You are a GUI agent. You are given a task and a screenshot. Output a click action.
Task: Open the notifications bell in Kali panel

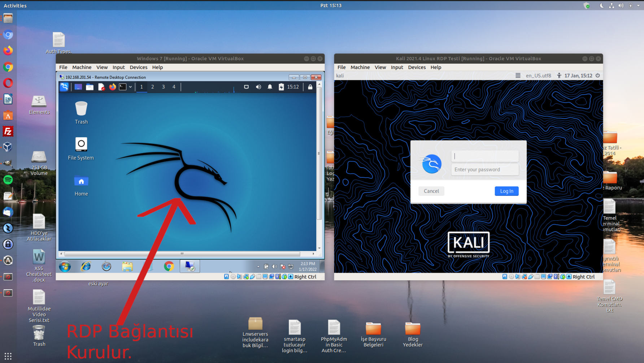click(270, 87)
